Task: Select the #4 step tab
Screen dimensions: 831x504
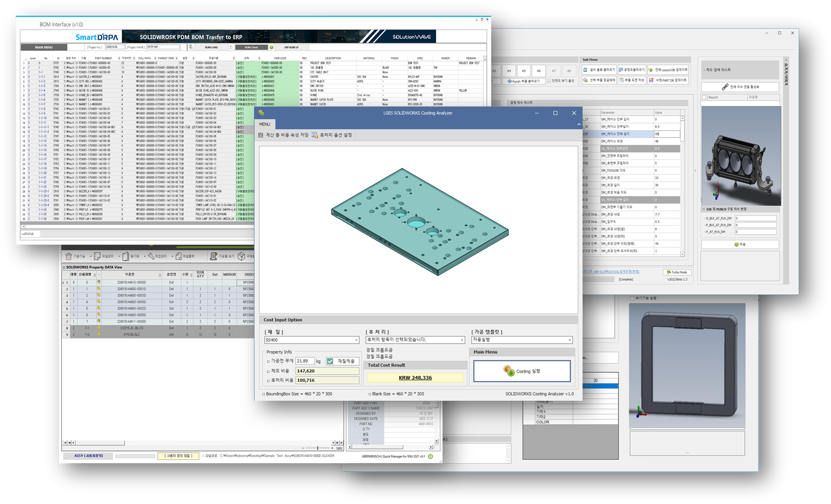Action: (x=509, y=71)
